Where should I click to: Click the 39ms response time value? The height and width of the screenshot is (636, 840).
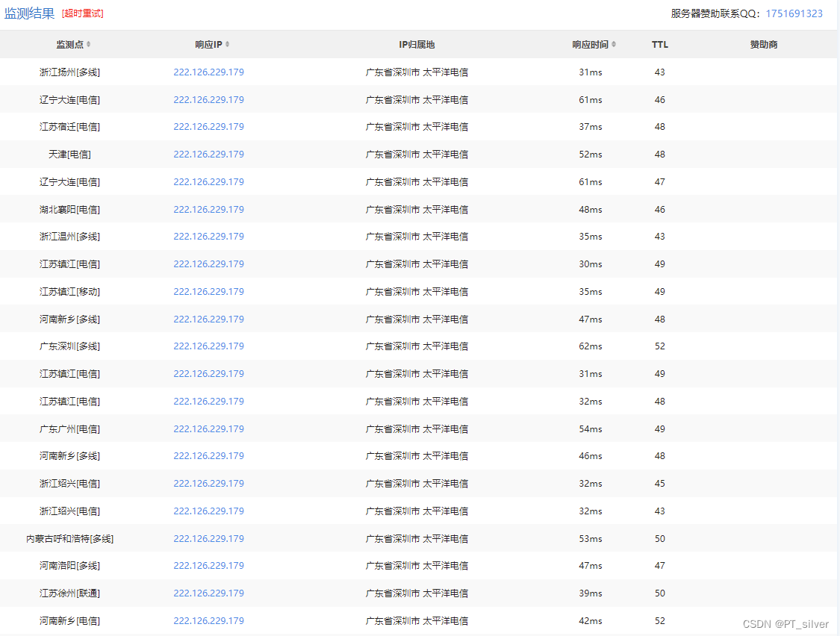point(591,593)
